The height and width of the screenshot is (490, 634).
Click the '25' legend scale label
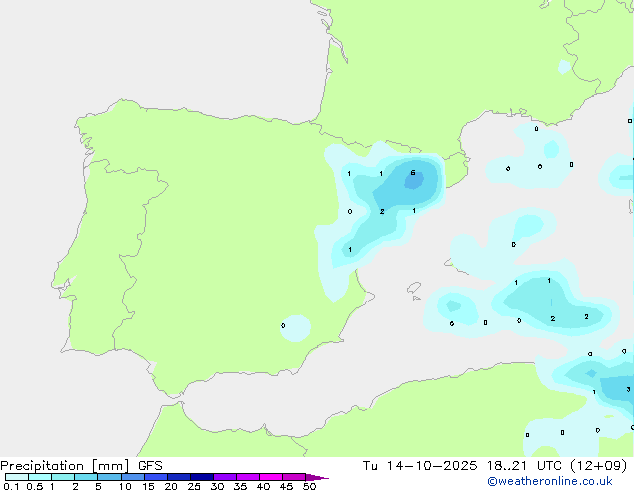[x=194, y=486]
